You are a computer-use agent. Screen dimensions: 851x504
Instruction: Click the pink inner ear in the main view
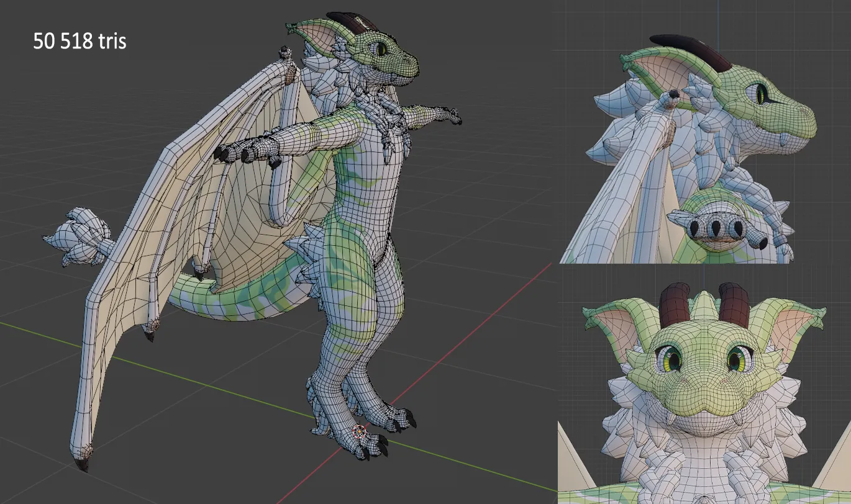(321, 39)
